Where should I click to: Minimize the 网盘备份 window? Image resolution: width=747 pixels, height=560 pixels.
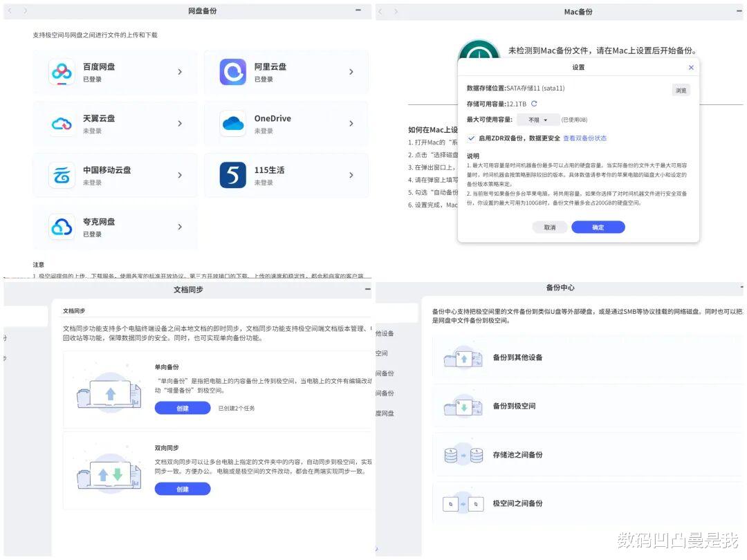click(358, 10)
